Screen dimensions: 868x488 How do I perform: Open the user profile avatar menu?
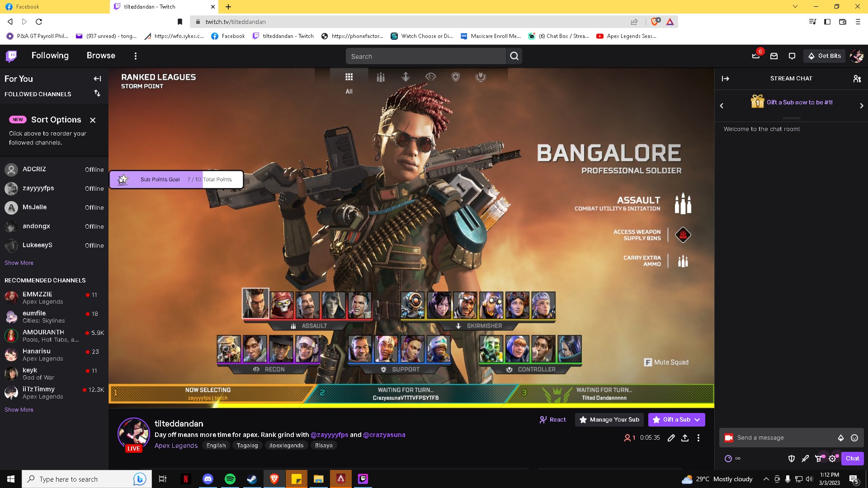pyautogui.click(x=857, y=56)
